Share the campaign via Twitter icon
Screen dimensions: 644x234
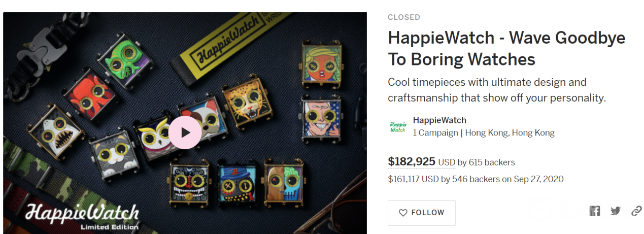pos(616,211)
